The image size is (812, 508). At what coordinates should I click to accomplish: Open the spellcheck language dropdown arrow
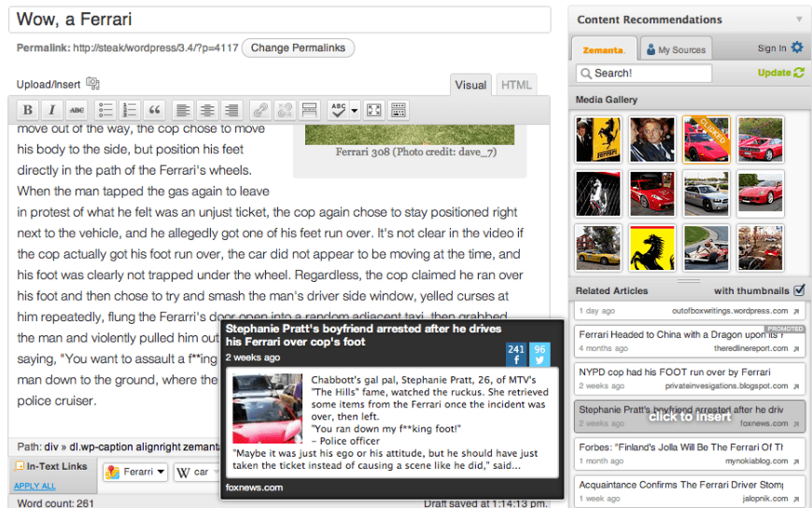[355, 110]
